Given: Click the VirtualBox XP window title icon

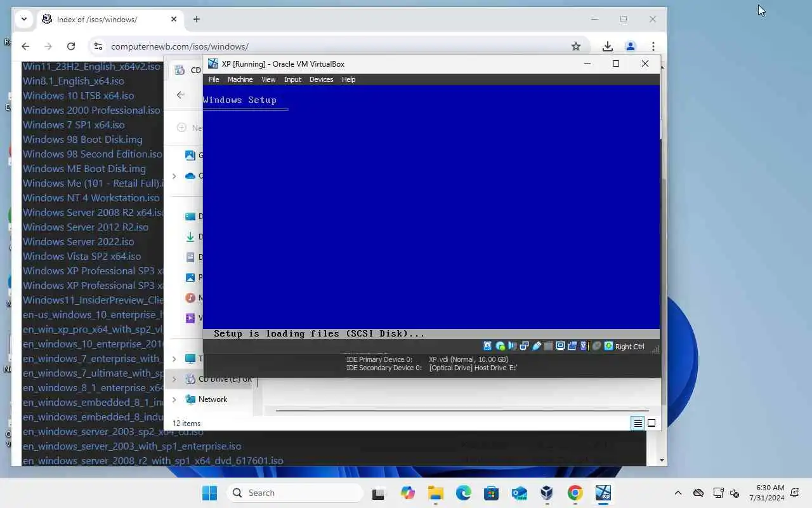Looking at the screenshot, I should click(213, 63).
